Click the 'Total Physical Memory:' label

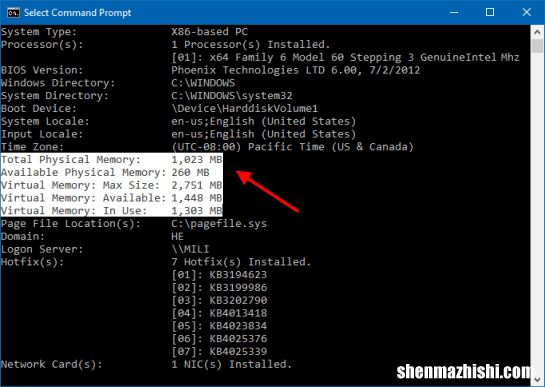[x=71, y=160]
